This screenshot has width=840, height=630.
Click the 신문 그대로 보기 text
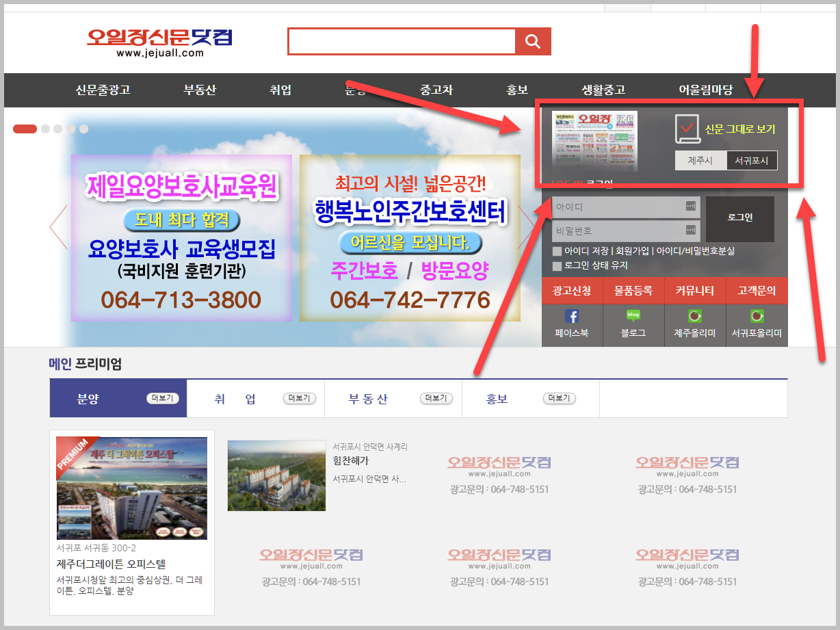[740, 129]
